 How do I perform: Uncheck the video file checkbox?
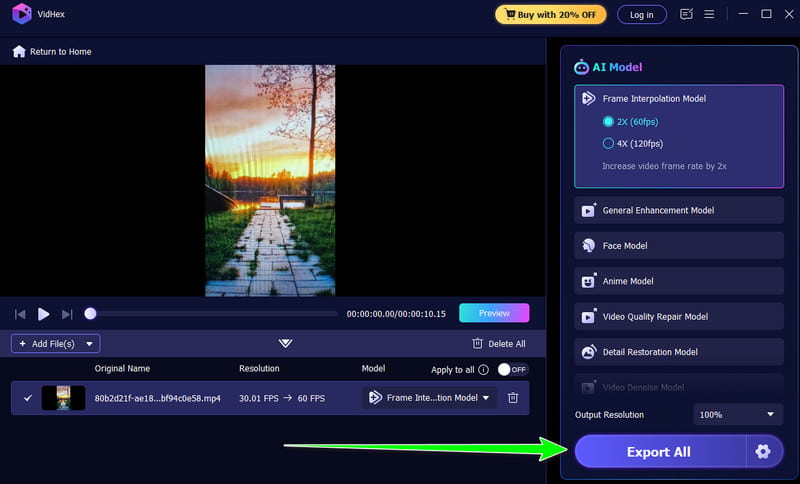point(27,398)
